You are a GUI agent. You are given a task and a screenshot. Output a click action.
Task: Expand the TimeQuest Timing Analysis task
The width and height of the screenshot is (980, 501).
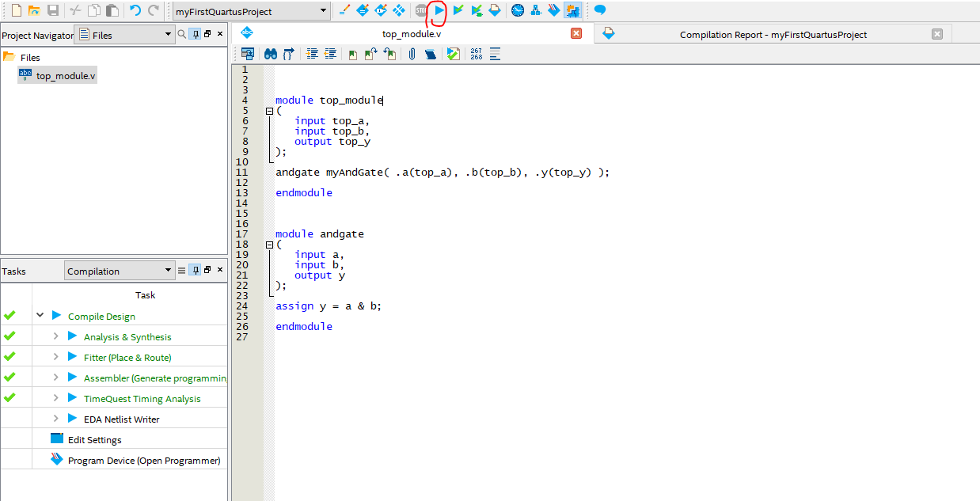click(56, 398)
